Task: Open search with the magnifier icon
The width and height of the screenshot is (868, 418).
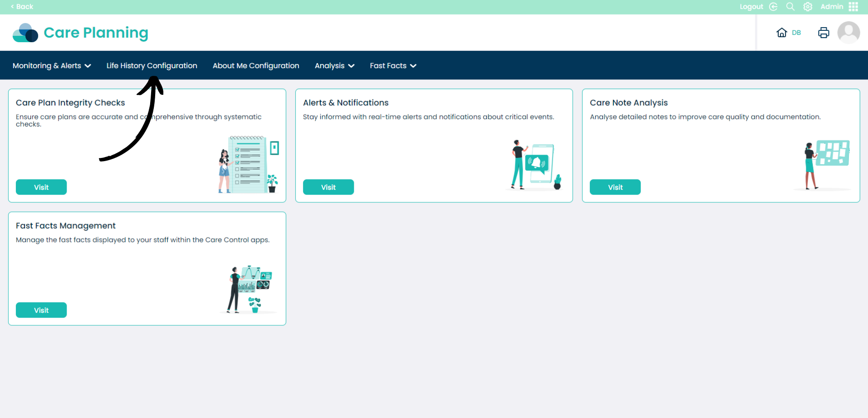Action: (790, 7)
